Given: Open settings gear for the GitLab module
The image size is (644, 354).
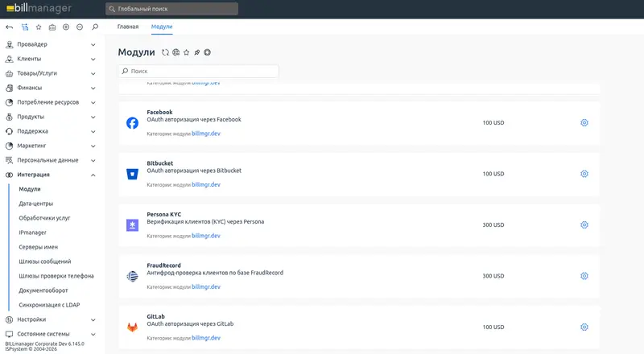Looking at the screenshot, I should pos(584,327).
